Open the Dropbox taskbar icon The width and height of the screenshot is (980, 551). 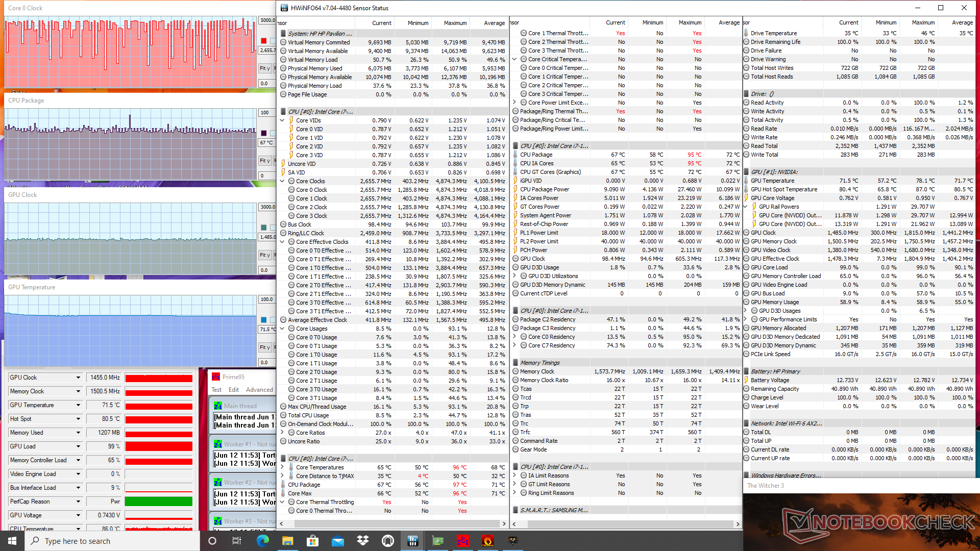pos(363,541)
